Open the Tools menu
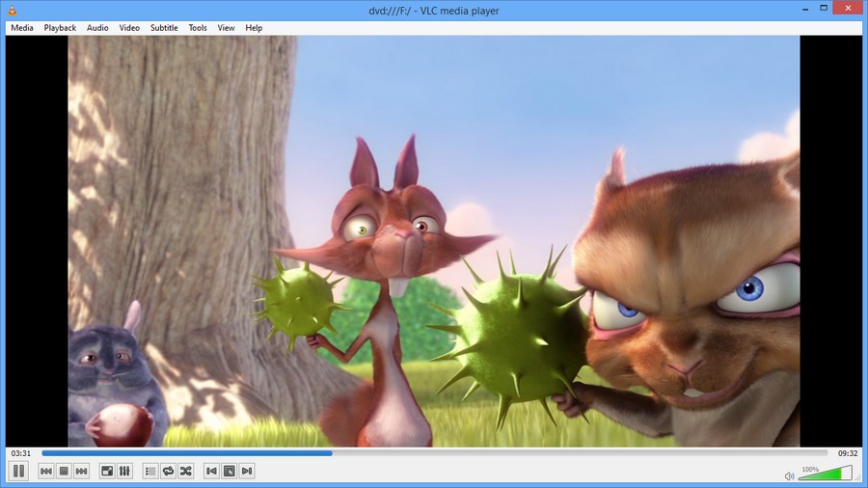 pos(198,28)
